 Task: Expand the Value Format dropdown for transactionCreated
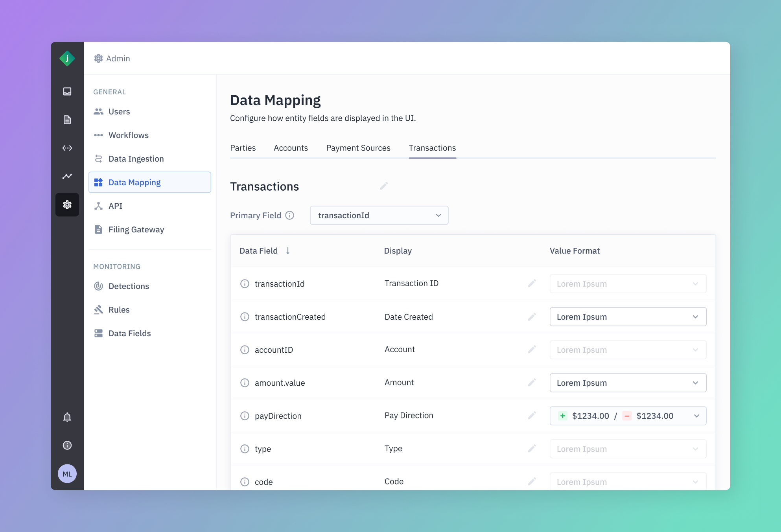coord(628,317)
